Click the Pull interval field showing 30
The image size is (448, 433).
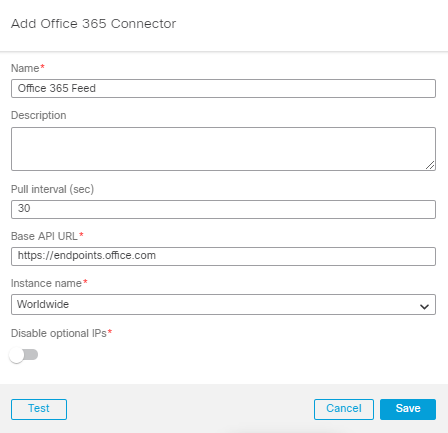click(223, 209)
